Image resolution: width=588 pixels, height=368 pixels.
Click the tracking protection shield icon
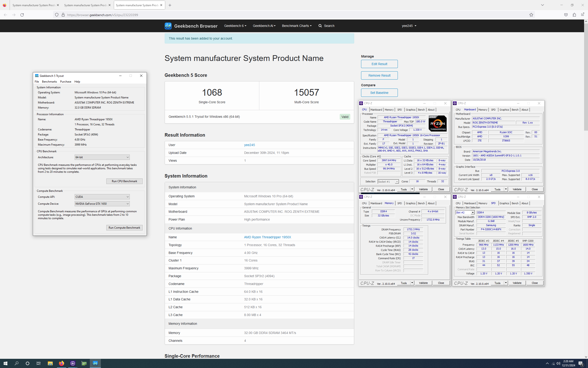click(57, 15)
